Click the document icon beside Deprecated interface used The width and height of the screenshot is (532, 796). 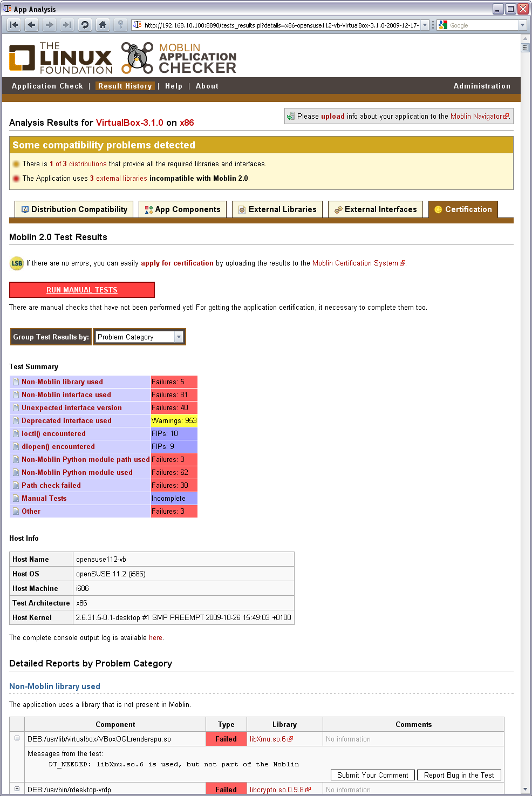coord(16,420)
